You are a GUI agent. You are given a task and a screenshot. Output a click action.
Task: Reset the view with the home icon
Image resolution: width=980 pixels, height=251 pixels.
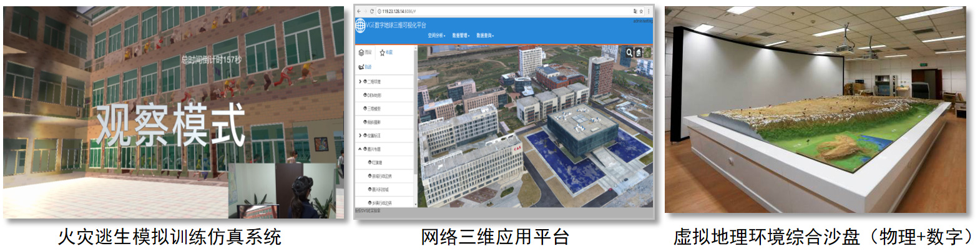click(639, 53)
